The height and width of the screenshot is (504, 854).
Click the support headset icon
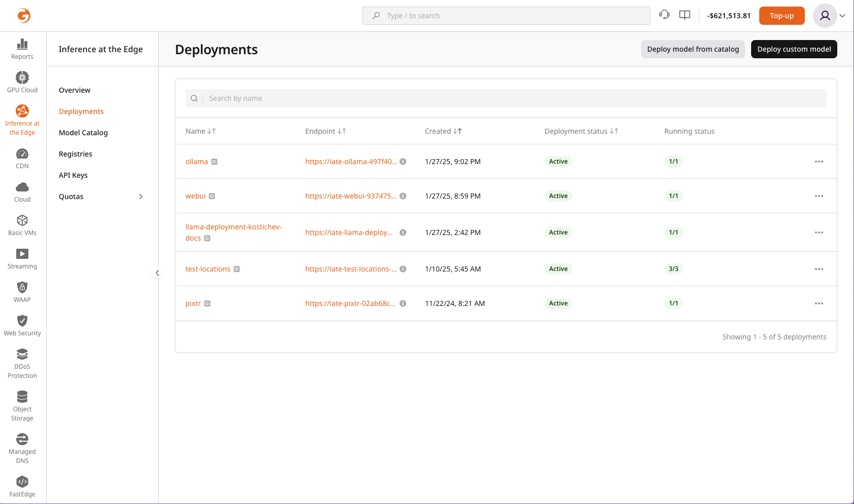pyautogui.click(x=664, y=15)
